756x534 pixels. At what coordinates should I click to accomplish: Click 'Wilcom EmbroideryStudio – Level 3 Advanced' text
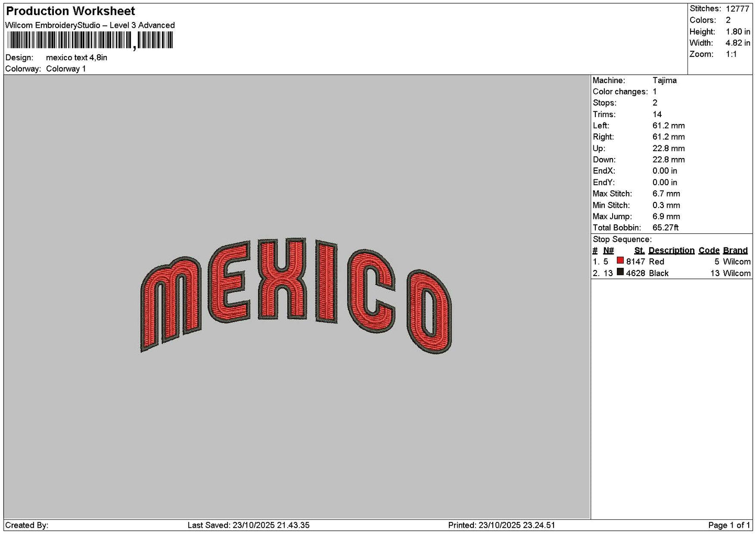(x=90, y=25)
